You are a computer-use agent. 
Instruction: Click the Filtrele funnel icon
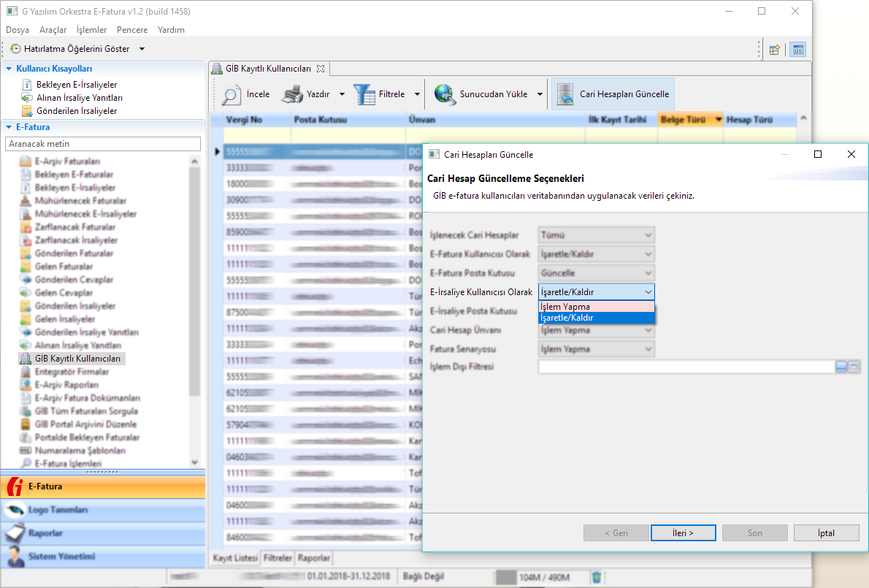click(364, 95)
